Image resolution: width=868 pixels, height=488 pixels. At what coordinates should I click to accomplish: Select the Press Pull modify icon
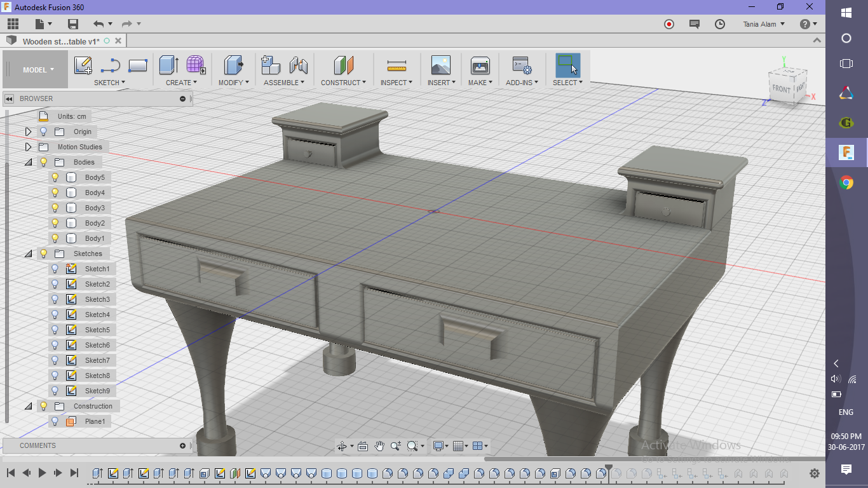click(x=233, y=65)
